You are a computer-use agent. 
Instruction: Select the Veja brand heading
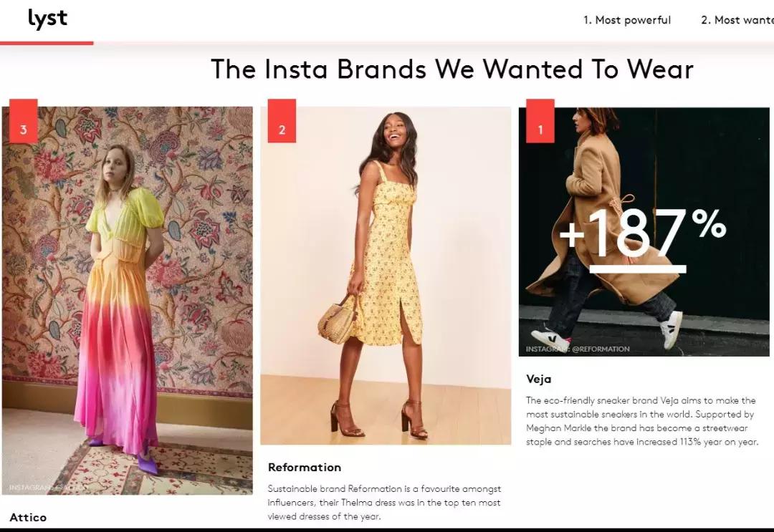click(538, 379)
